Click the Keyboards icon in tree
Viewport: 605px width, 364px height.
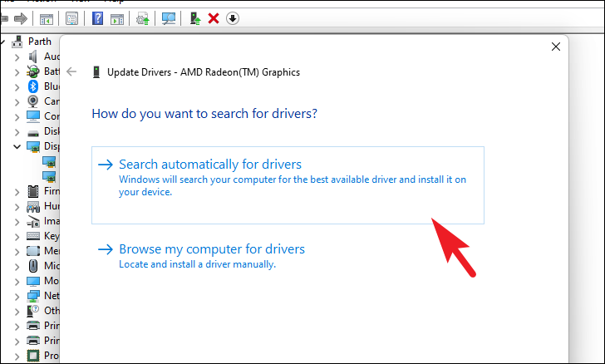tap(32, 236)
